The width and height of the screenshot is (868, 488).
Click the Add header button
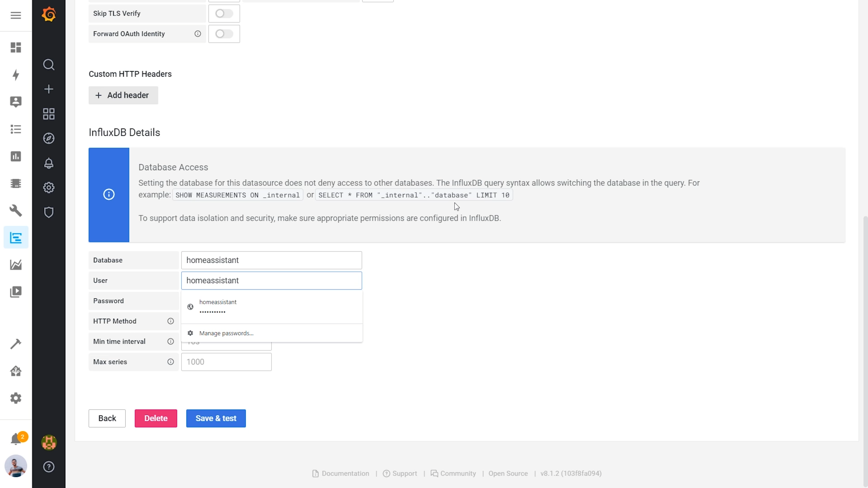tap(123, 95)
